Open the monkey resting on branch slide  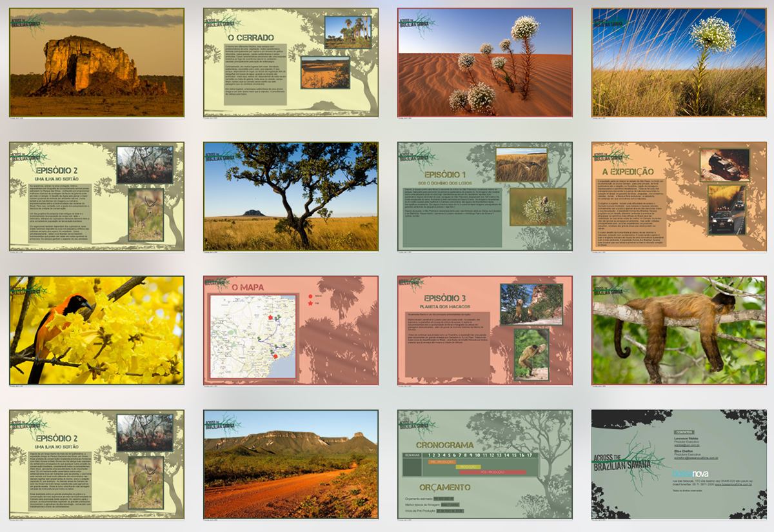coord(679,330)
